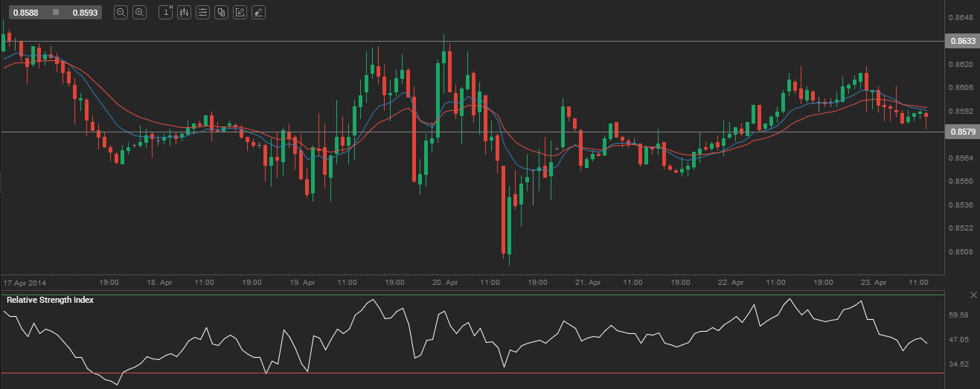Click the 20. Apr time axis label

tap(444, 283)
